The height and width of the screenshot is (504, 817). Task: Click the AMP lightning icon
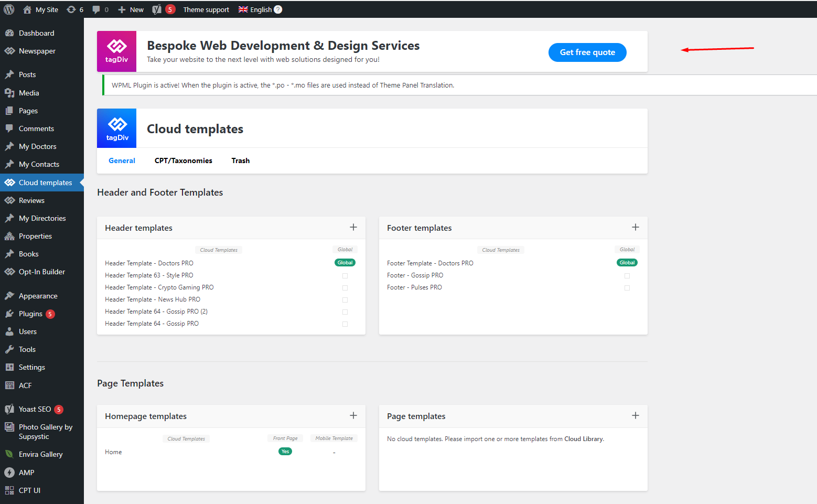pyautogui.click(x=9, y=473)
